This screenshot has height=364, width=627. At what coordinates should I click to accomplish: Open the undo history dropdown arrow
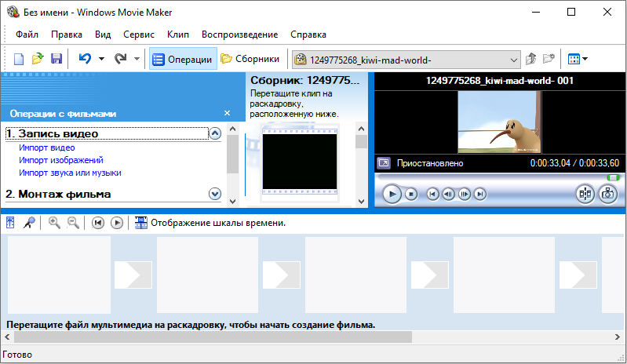click(101, 59)
